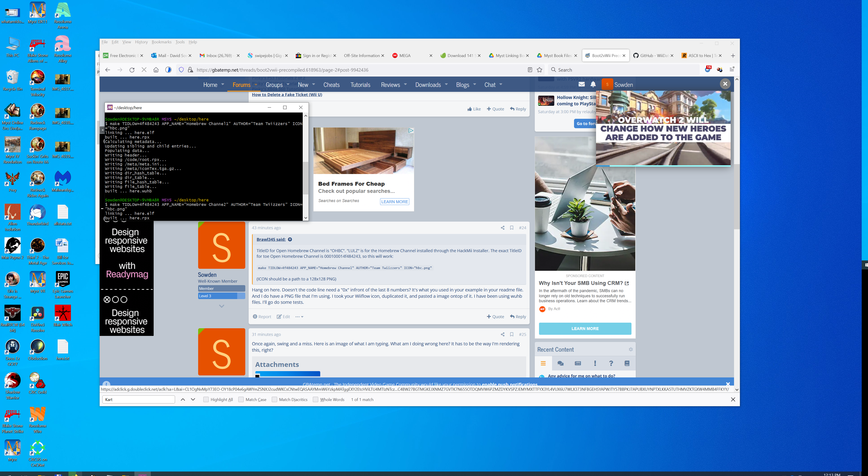Close the find bar
Screen dimensions: 868x476
coord(733,399)
